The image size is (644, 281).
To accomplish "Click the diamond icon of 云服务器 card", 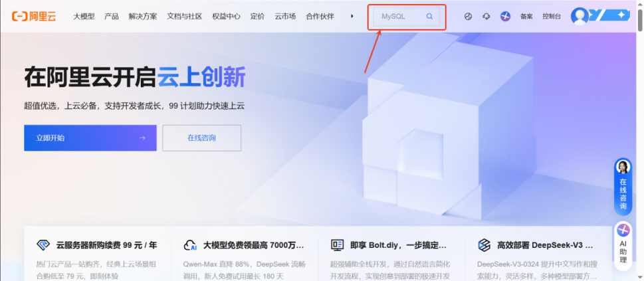I will pos(43,245).
